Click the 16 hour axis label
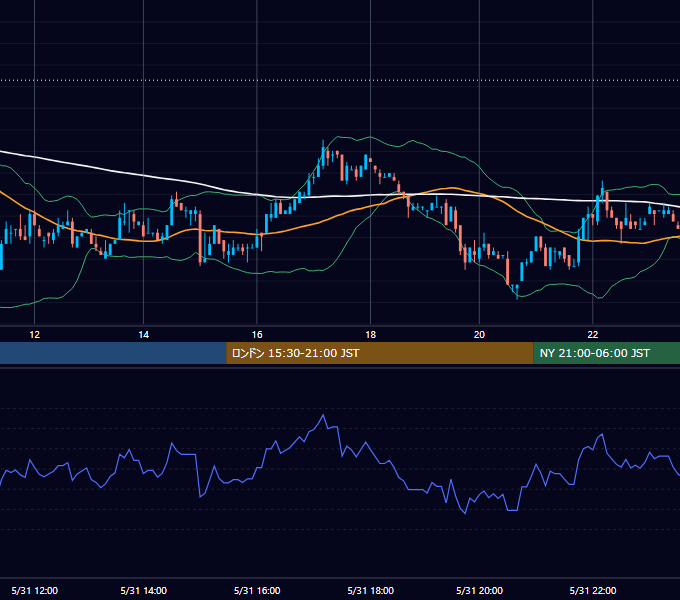Viewport: 680px width, 600px height. coord(257,335)
